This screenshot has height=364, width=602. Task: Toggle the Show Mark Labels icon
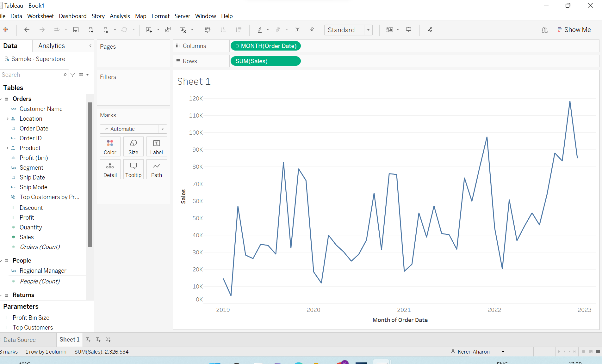click(297, 30)
